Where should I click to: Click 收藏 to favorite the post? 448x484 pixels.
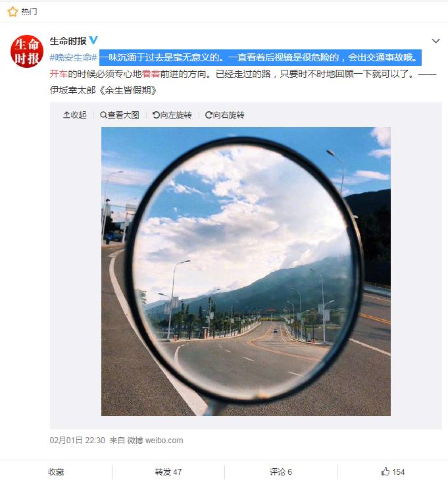click(x=56, y=472)
